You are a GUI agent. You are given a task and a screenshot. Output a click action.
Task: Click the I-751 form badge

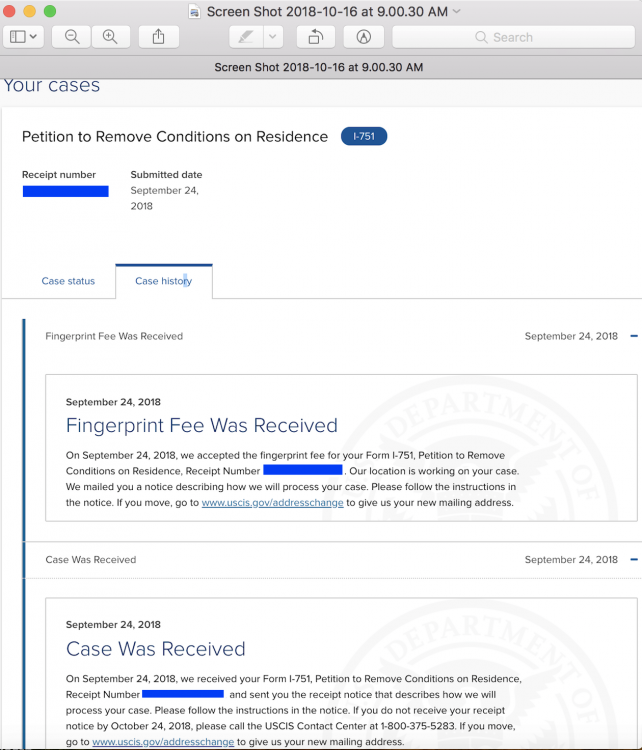click(364, 136)
